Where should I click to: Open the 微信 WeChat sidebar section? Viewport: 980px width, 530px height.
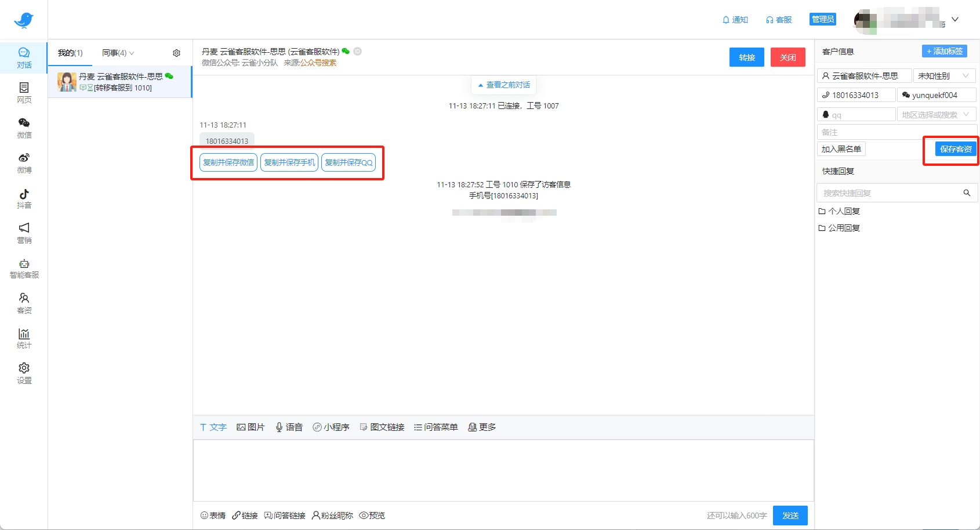click(24, 128)
